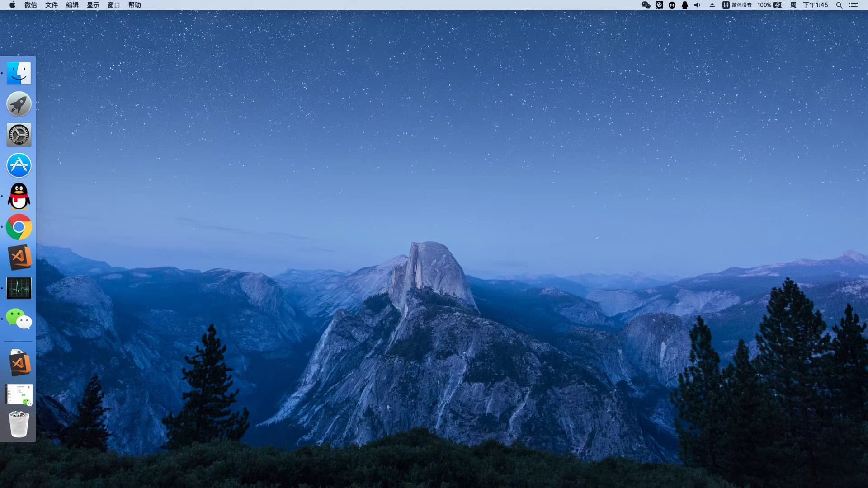Open Spotlight search magnifier icon
868x488 pixels.
pyautogui.click(x=839, y=5)
